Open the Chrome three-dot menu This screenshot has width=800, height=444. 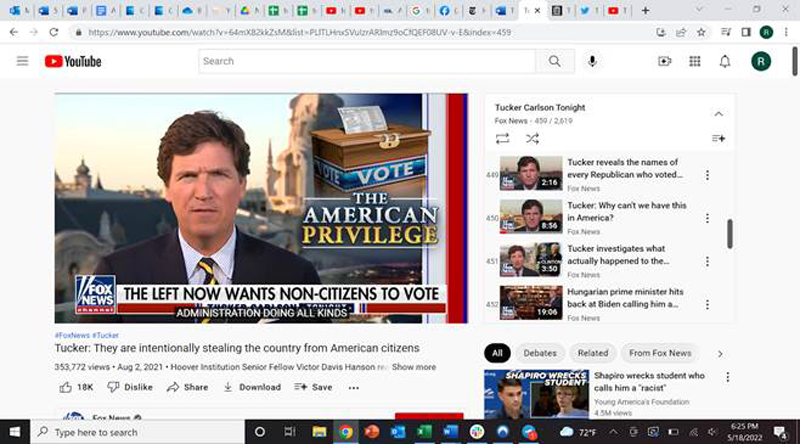786,32
